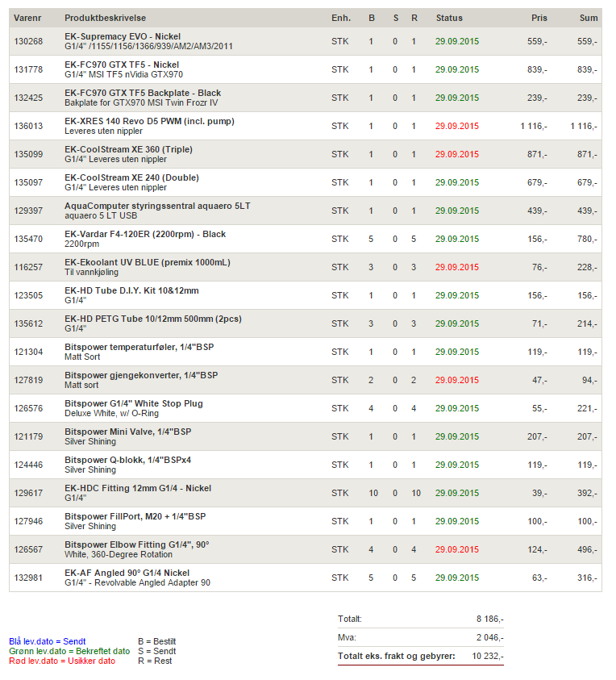
Task: Open Bitspower temperaturføler, 1/4"BSP product
Action: tap(139, 347)
